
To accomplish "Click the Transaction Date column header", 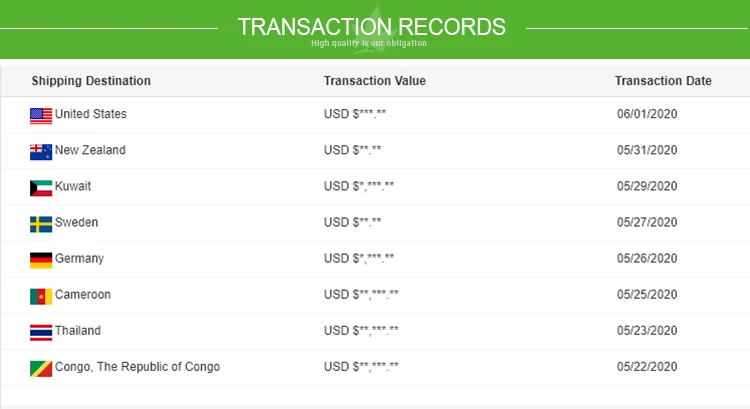I will tap(663, 81).
